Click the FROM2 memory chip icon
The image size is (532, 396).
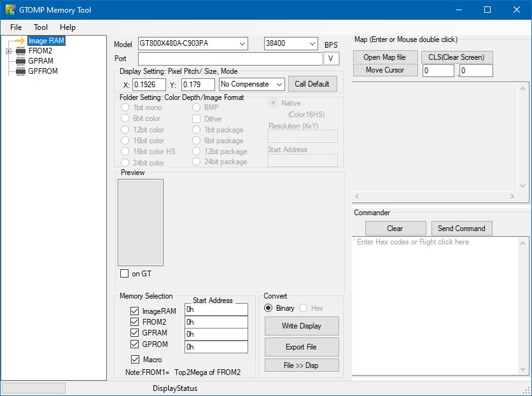[20, 51]
